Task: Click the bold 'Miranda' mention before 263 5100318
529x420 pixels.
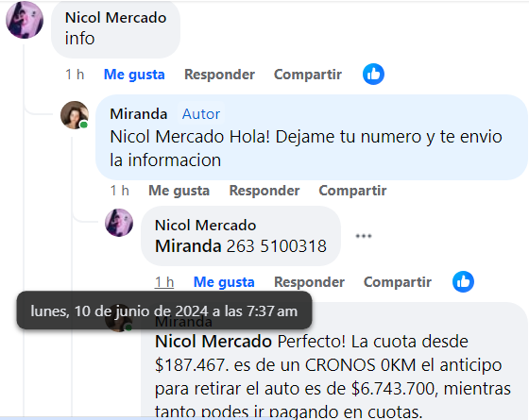Action: coord(188,246)
